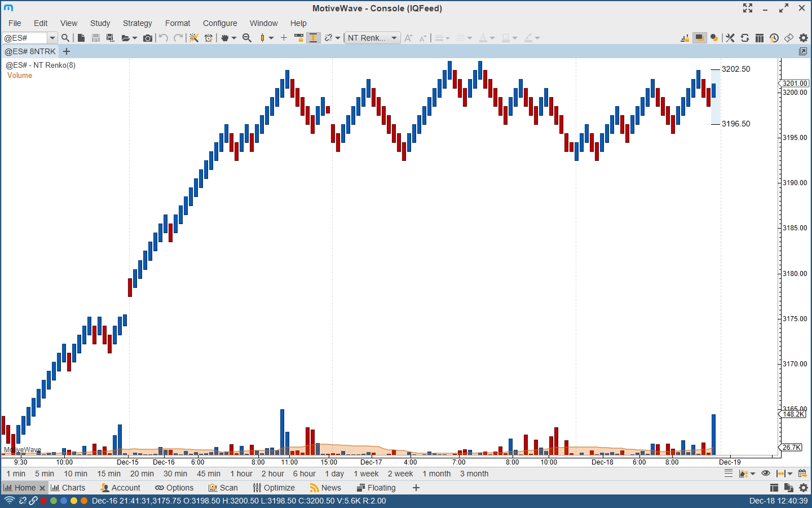Click the Save As icon
812x508 pixels.
111,38
